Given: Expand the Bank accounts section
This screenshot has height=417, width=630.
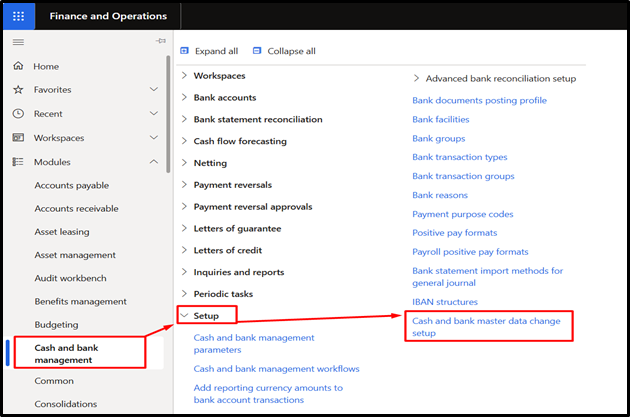Looking at the screenshot, I should point(184,98).
